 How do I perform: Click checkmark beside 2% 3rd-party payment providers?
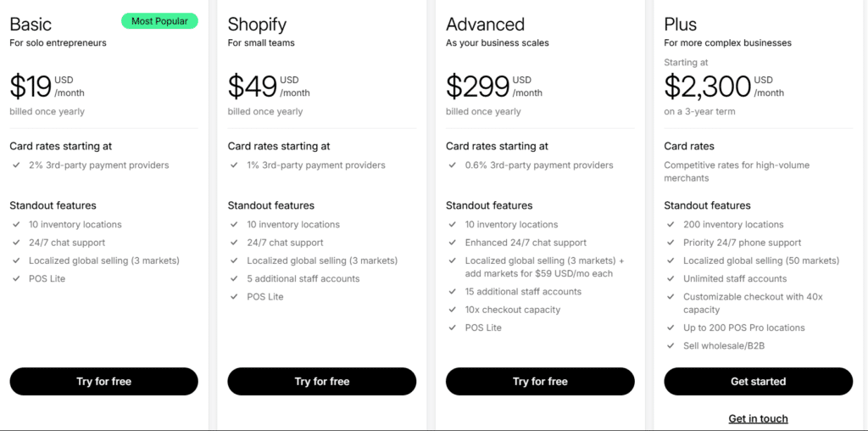click(x=17, y=165)
